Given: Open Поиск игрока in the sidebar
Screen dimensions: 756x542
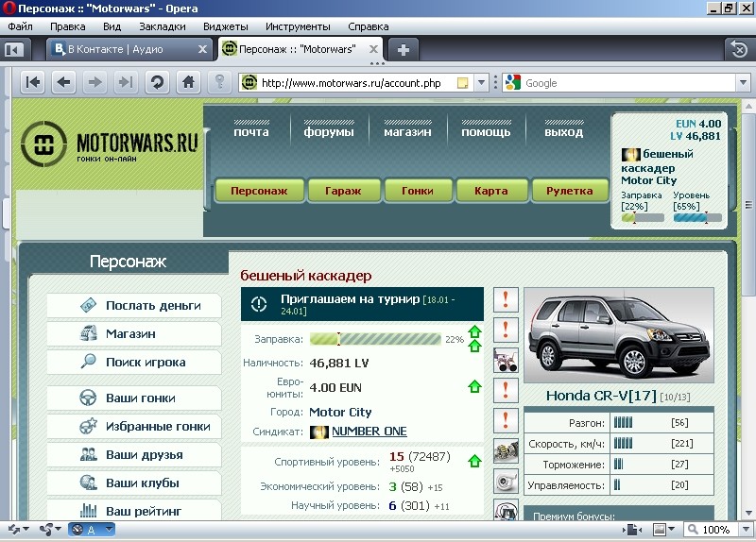Looking at the screenshot, I should 134,362.
